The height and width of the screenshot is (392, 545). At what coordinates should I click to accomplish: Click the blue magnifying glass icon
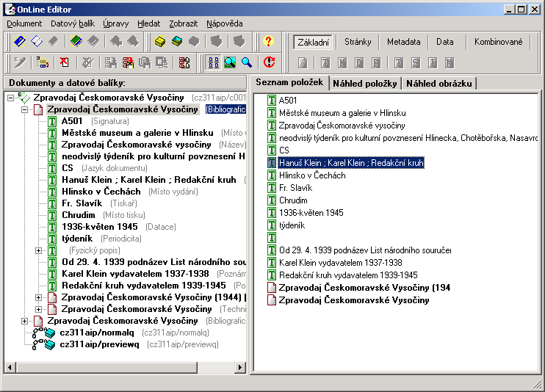pos(247,62)
